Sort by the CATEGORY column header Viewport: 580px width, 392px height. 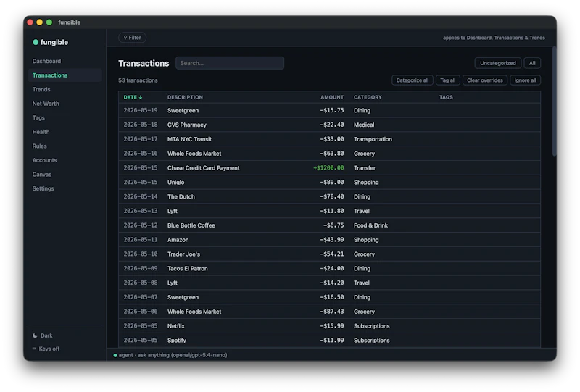pyautogui.click(x=368, y=97)
